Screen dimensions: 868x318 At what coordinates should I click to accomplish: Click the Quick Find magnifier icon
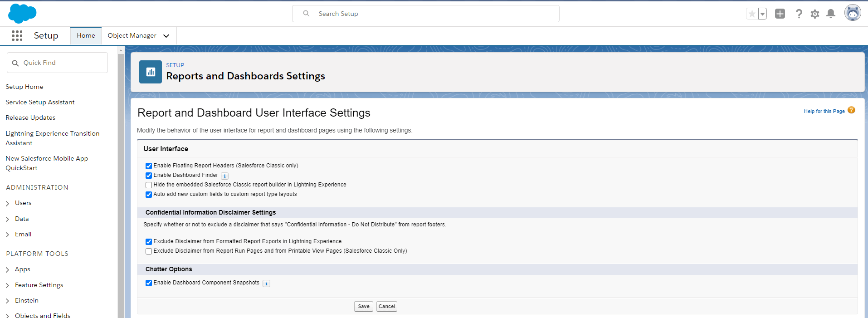15,63
